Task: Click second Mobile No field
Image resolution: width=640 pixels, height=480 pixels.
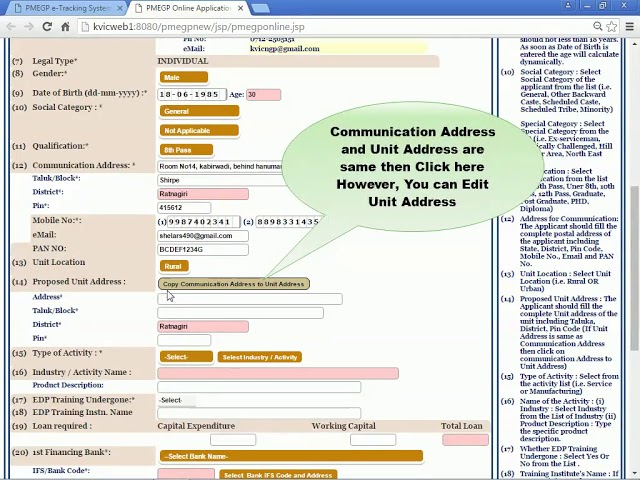Action: point(288,222)
